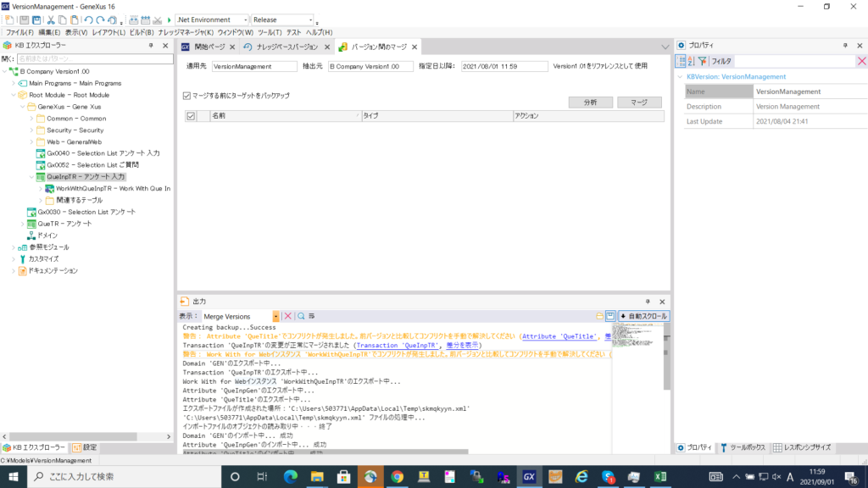
Task: Click the output horizontal scrollbar thumb
Action: (x=325, y=452)
